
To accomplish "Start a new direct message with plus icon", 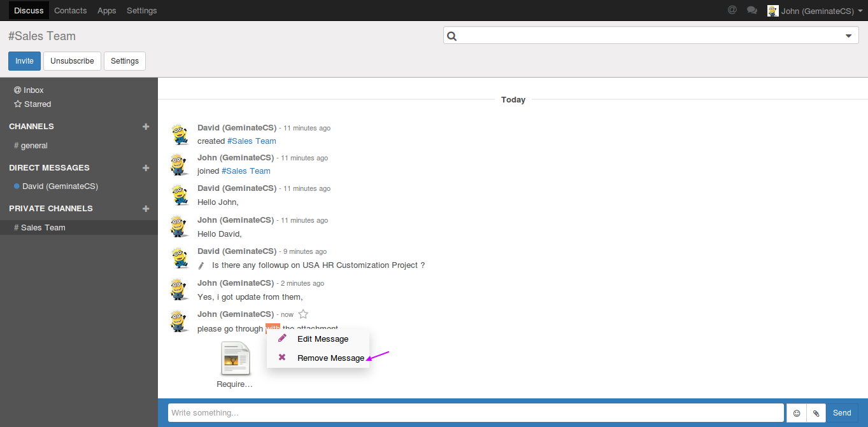I will click(146, 168).
